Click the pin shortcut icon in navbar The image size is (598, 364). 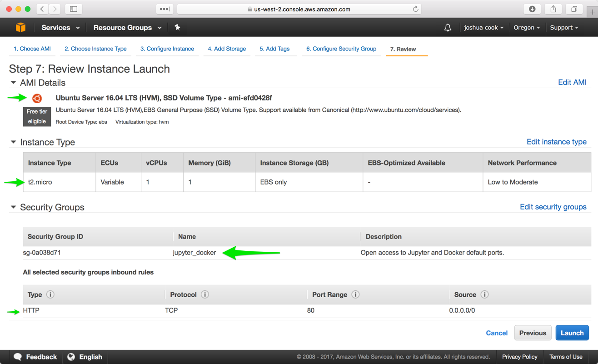[x=177, y=27]
